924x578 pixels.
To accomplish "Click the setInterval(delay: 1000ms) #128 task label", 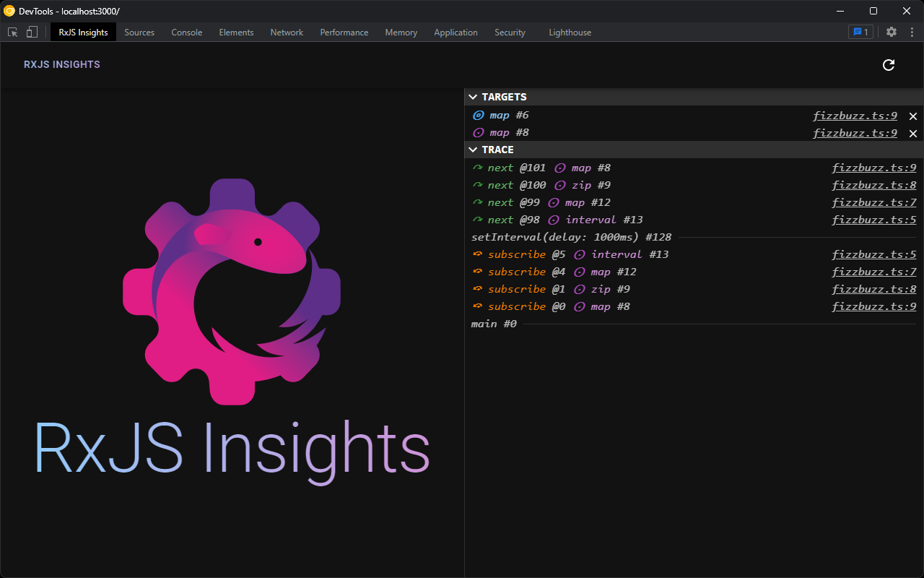I will pos(572,237).
